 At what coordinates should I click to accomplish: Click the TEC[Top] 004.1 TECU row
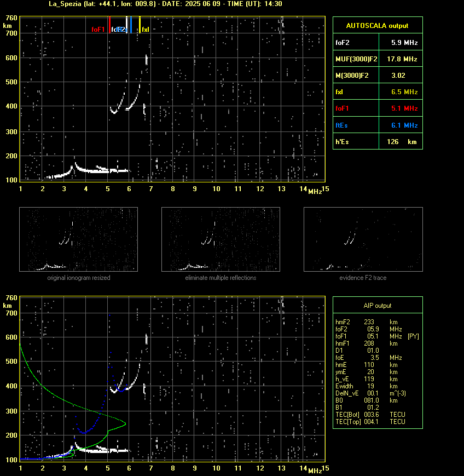click(370, 422)
